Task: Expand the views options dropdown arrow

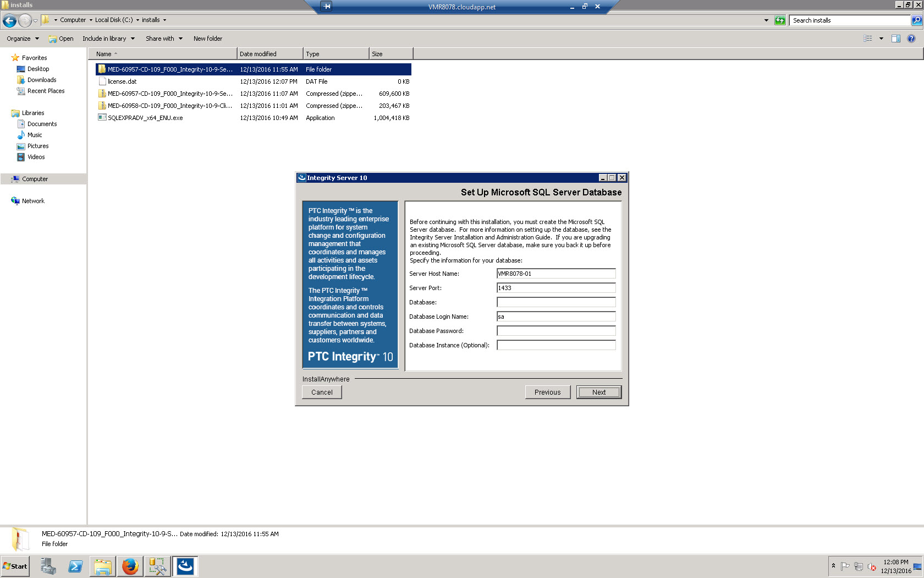Action: 881,39
